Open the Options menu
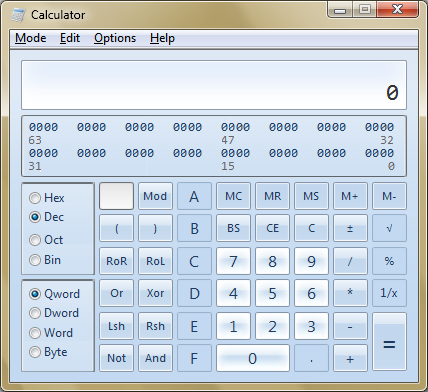Viewport: 428px width, 392px height. [115, 38]
